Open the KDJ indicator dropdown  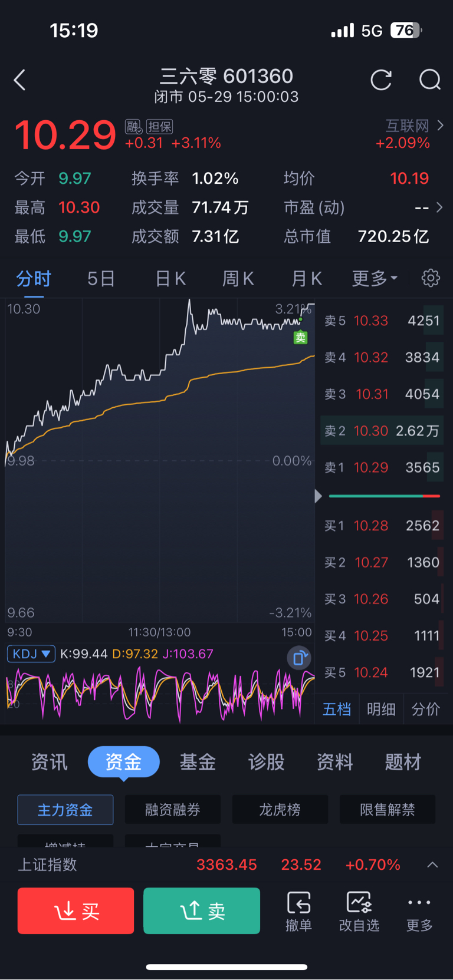[x=31, y=654]
